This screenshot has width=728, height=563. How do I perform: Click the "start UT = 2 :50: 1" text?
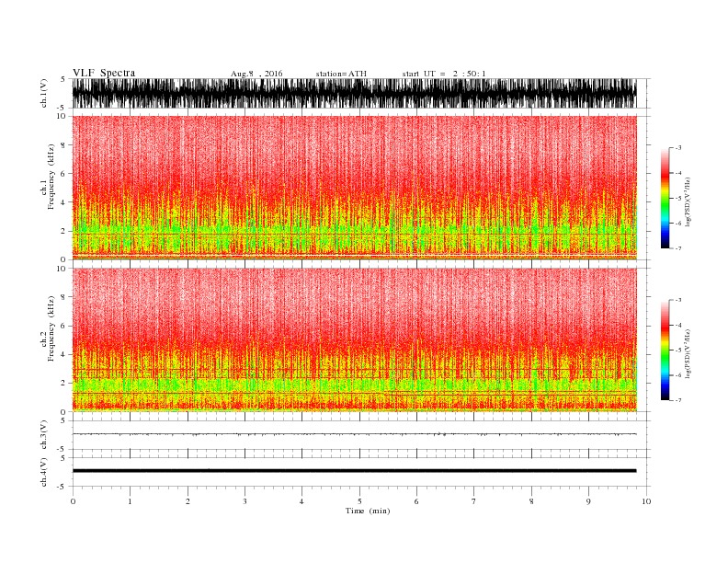(x=444, y=74)
